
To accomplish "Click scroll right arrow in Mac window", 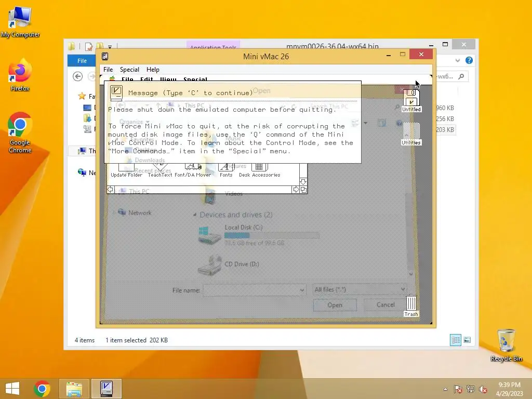I will (296, 190).
